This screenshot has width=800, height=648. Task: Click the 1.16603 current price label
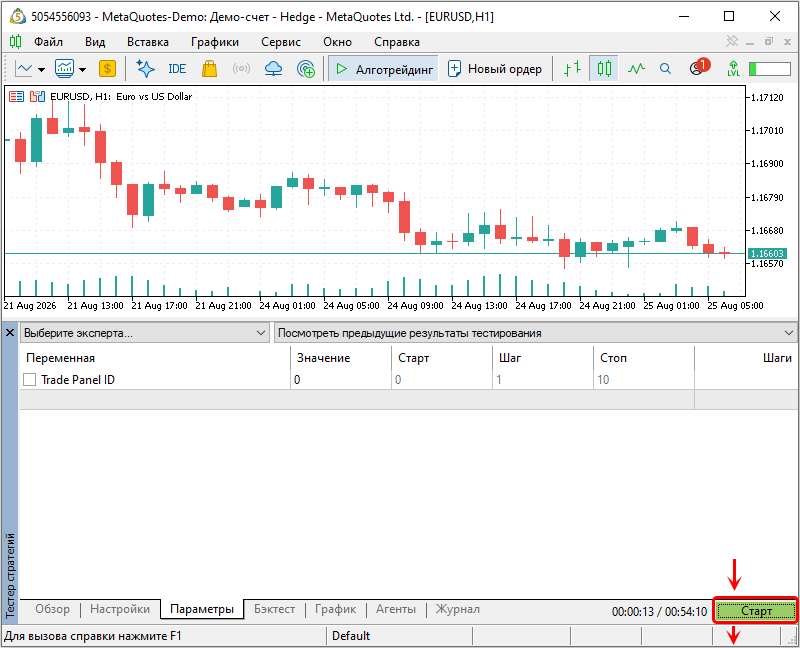click(x=767, y=254)
